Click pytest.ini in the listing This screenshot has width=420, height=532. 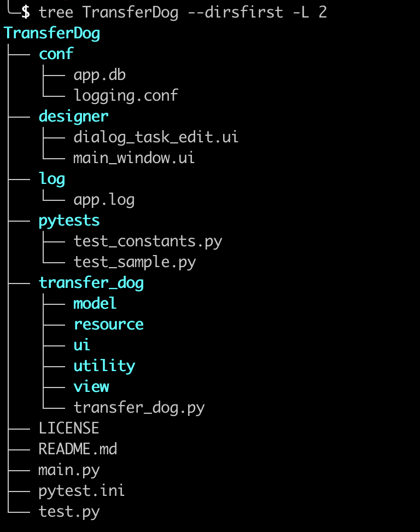point(81,490)
